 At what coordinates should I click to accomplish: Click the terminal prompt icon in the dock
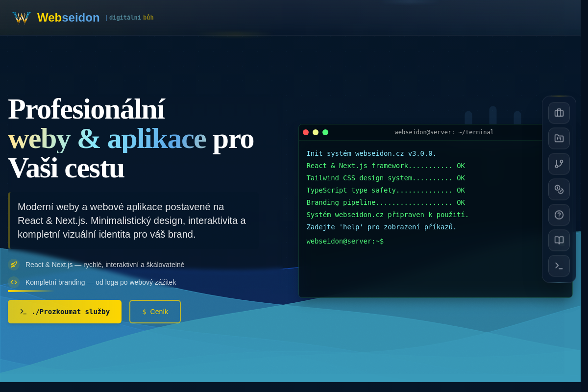click(x=559, y=266)
